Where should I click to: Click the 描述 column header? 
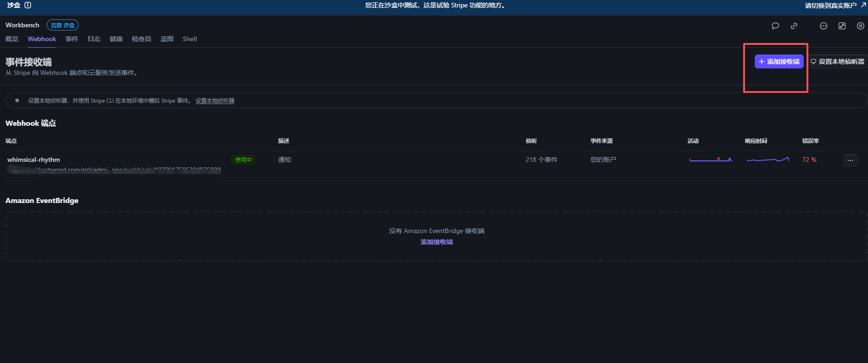283,141
